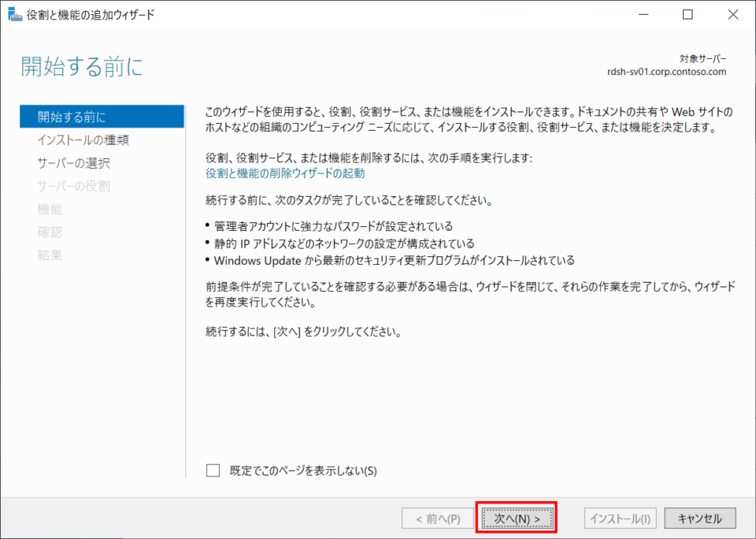Click the 開始する前に page heading
756x539 pixels.
coord(82,66)
